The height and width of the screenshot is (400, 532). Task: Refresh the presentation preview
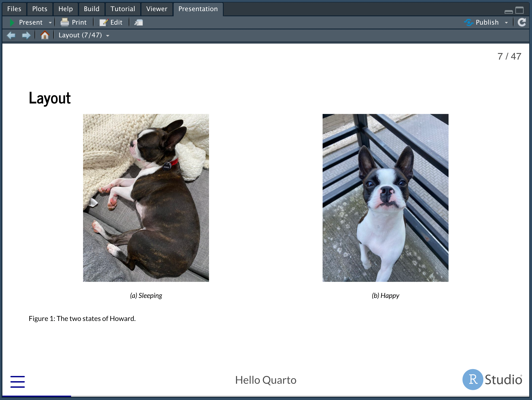[x=521, y=22]
